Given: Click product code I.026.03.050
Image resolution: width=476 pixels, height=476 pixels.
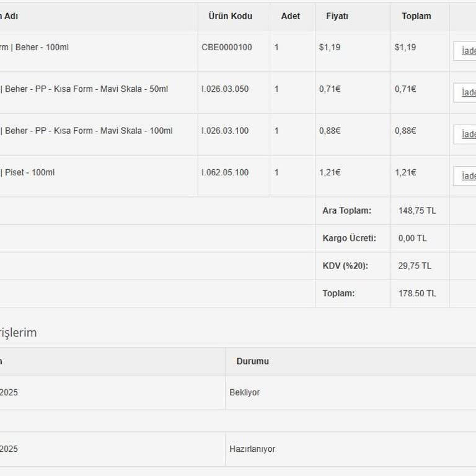Looking at the screenshot, I should coord(225,89).
